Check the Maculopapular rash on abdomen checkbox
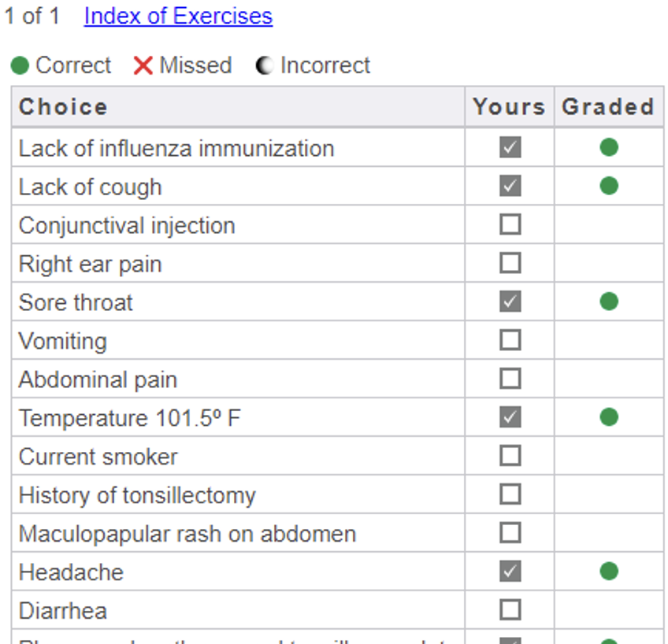Viewport: 668px width, 644px height. point(510,533)
